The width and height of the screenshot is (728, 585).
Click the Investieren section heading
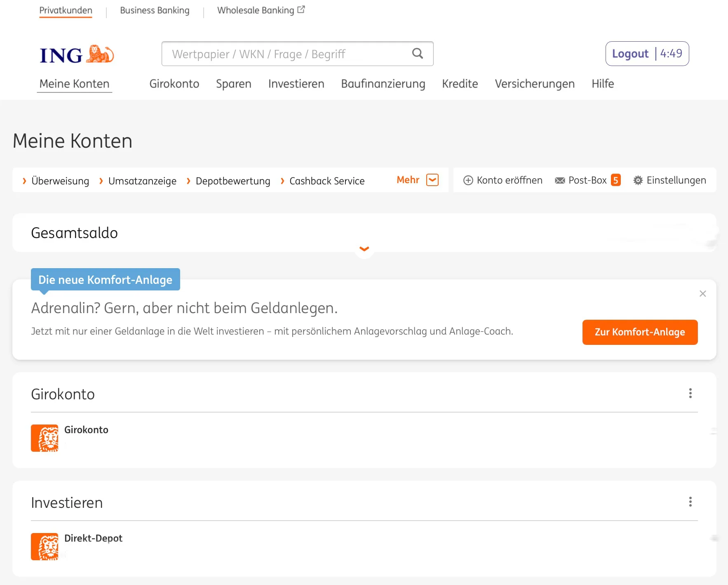point(67,503)
